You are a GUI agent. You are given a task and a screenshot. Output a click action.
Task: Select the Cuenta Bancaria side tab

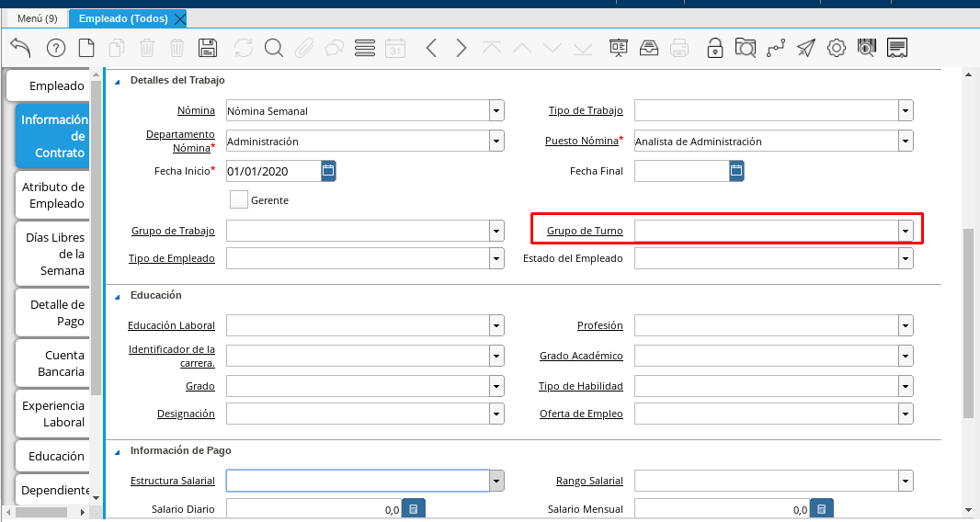pos(52,363)
